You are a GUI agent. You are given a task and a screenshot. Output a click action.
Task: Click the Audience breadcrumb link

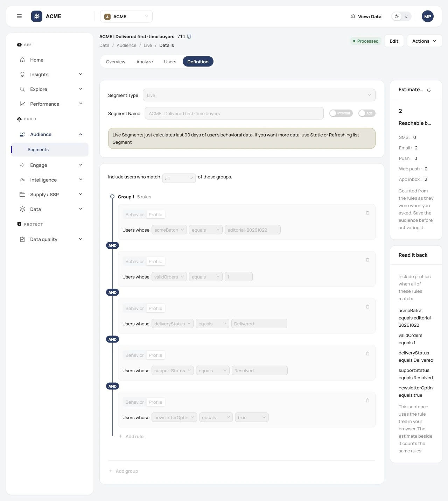tap(126, 45)
